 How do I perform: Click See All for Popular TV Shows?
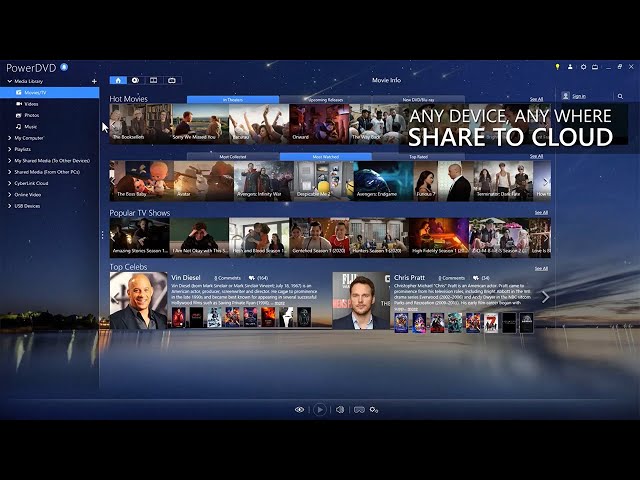(541, 212)
